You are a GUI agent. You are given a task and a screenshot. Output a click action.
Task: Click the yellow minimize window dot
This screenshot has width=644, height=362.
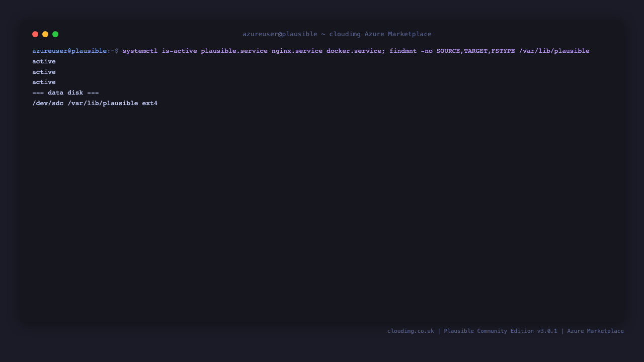point(45,34)
